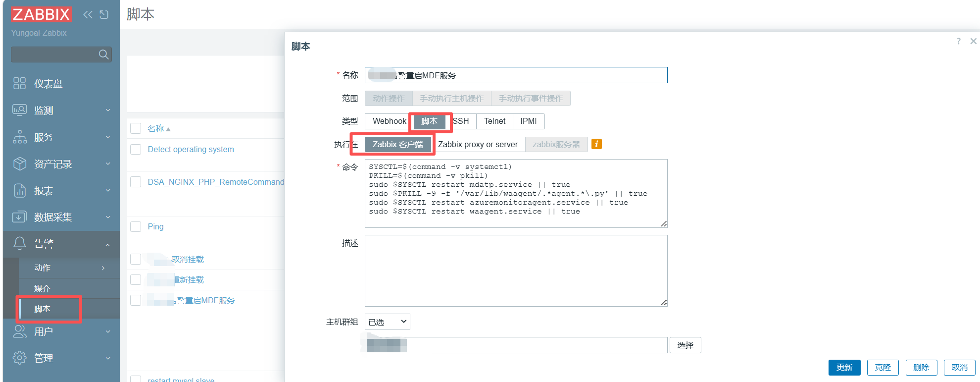Click the ZABBIX logo
The width and height of the screenshot is (980, 382).
[42, 14]
